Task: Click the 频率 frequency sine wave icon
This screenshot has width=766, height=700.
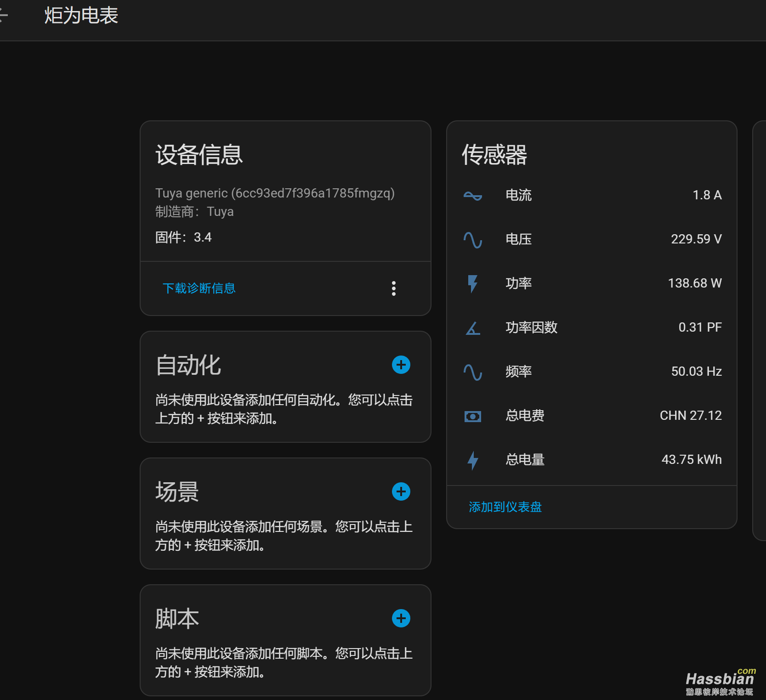Action: point(473,372)
